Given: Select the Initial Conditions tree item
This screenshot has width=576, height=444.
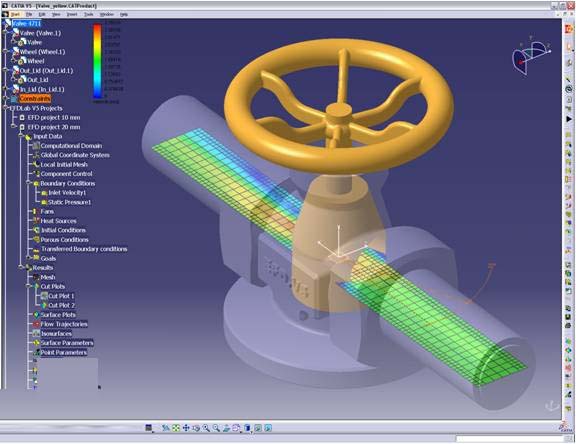Looking at the screenshot, I should (x=63, y=230).
